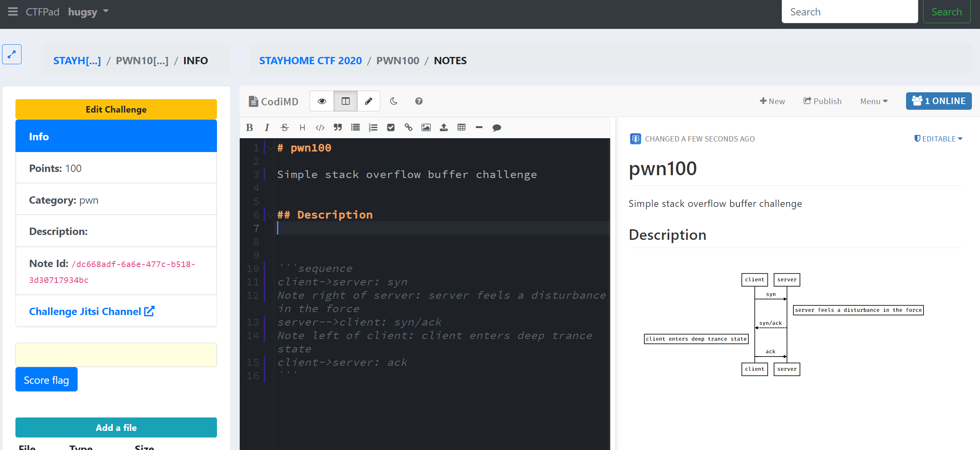This screenshot has width=980, height=450.
Task: Expand the CodiMD Menu dropdown
Action: [x=874, y=101]
